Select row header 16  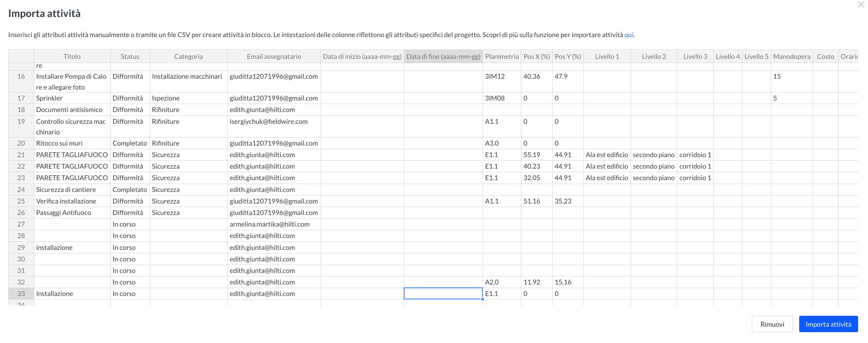click(21, 81)
